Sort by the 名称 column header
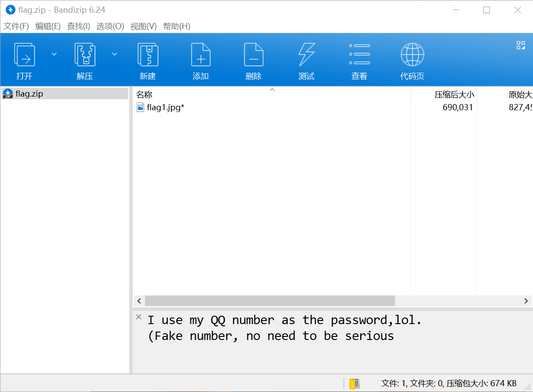Image resolution: width=533 pixels, height=392 pixels. tap(144, 94)
